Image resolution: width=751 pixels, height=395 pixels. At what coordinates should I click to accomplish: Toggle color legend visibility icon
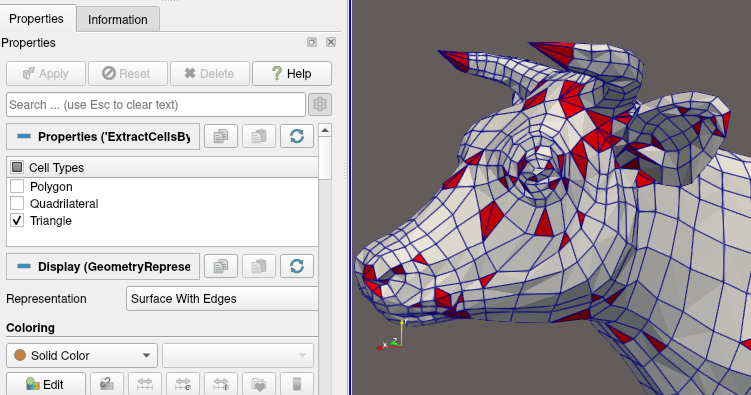coord(297,384)
